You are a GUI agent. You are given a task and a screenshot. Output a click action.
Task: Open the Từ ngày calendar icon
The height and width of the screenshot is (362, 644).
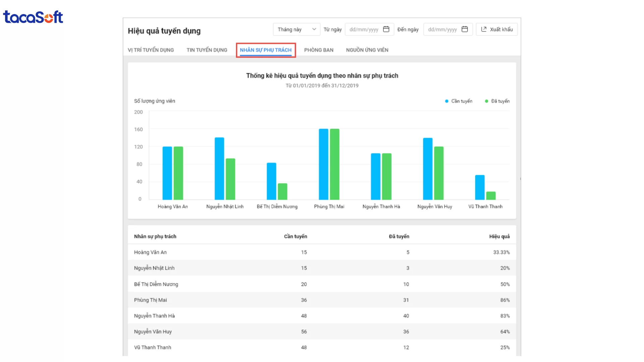click(x=386, y=29)
